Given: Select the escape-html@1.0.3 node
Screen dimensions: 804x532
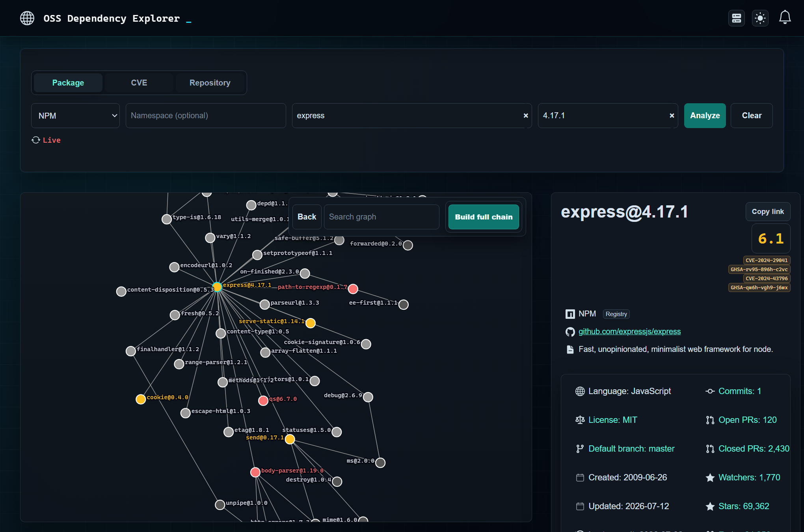Looking at the screenshot, I should click(186, 413).
